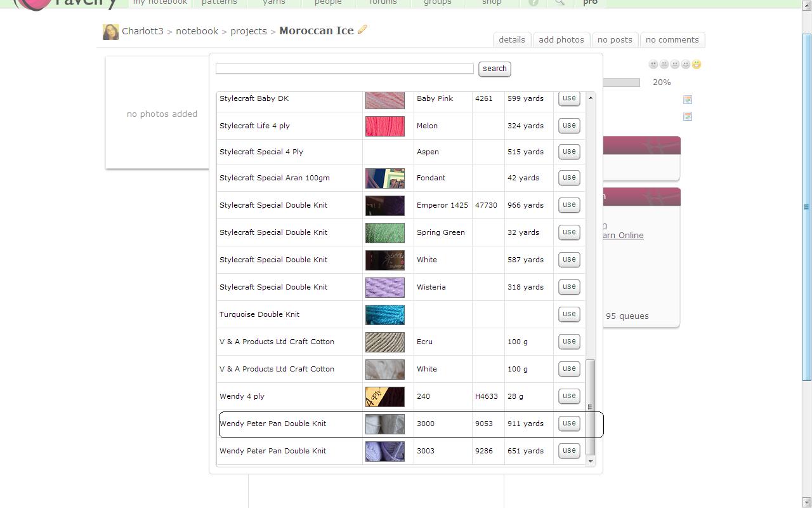Use the Stylecraft Life 4 ply Melon yarn

[569, 125]
